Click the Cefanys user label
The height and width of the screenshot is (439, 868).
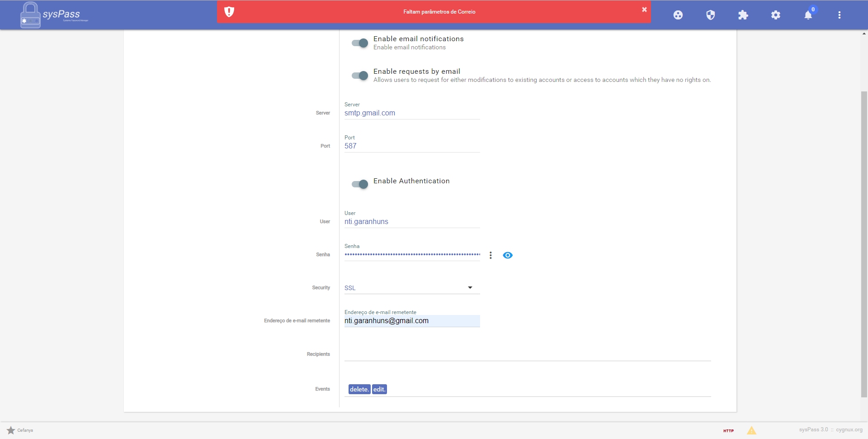click(x=25, y=430)
